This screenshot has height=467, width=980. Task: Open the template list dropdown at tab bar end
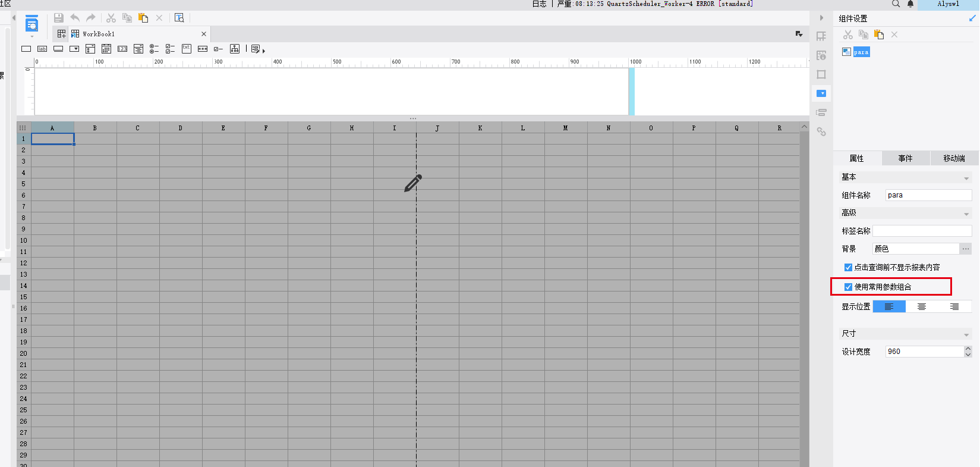pos(799,34)
